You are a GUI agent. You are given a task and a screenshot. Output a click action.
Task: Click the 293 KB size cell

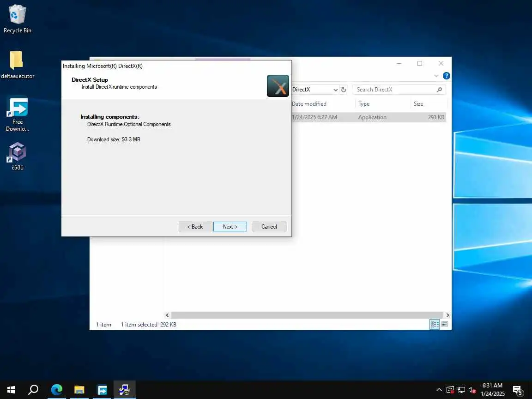point(436,117)
